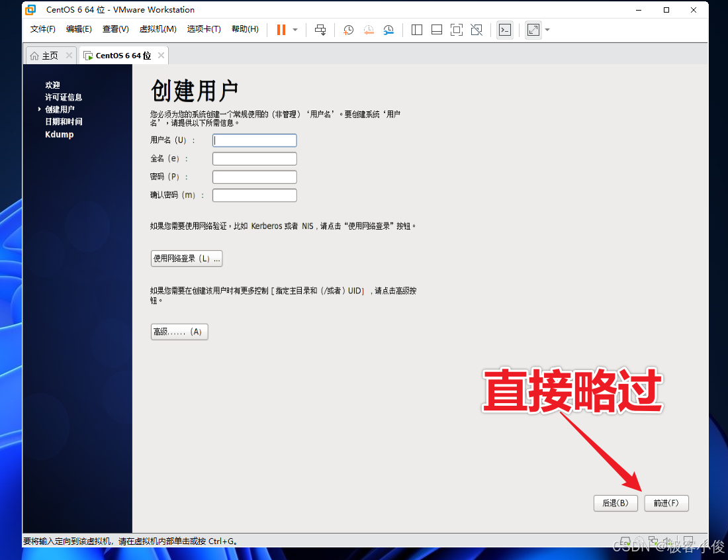728x560 pixels.
Task: Click the network adapter status bar icon
Action: (x=654, y=541)
